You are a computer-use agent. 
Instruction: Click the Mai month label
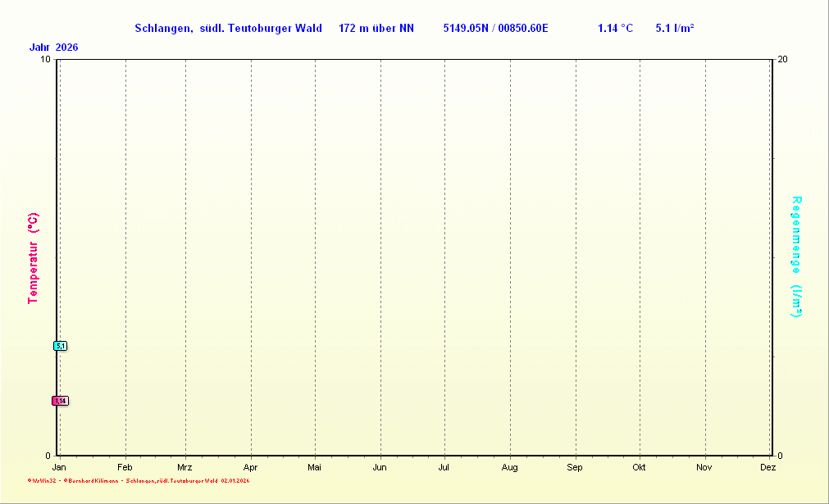tap(315, 467)
